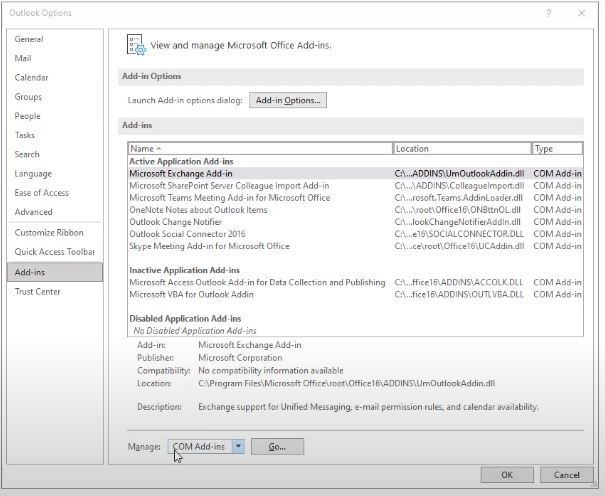605x496 pixels.
Task: Click the Exchange support description text
Action: tap(368, 407)
